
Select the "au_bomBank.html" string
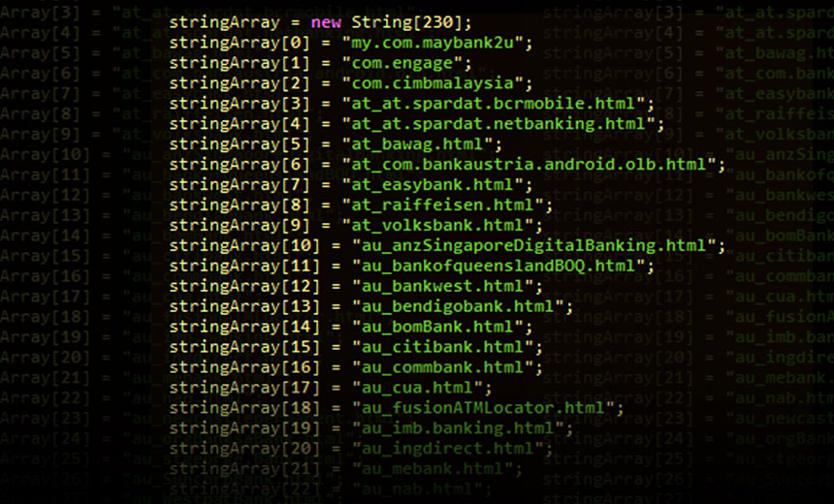(x=437, y=327)
